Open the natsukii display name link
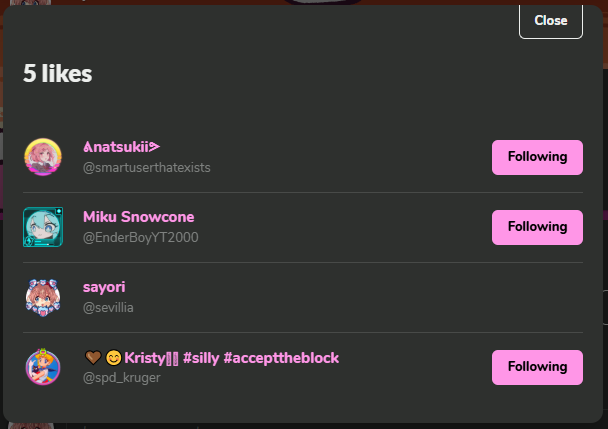 [121, 147]
